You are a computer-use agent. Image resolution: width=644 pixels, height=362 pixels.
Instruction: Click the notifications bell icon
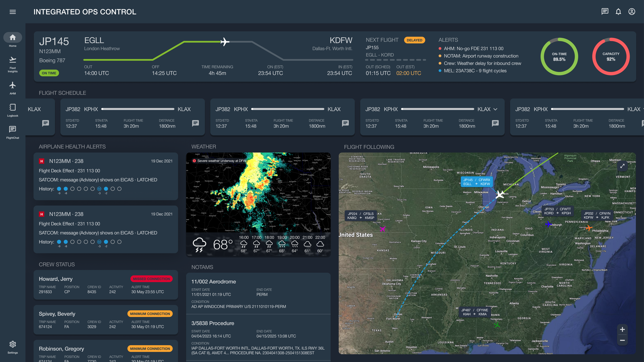pyautogui.click(x=618, y=12)
